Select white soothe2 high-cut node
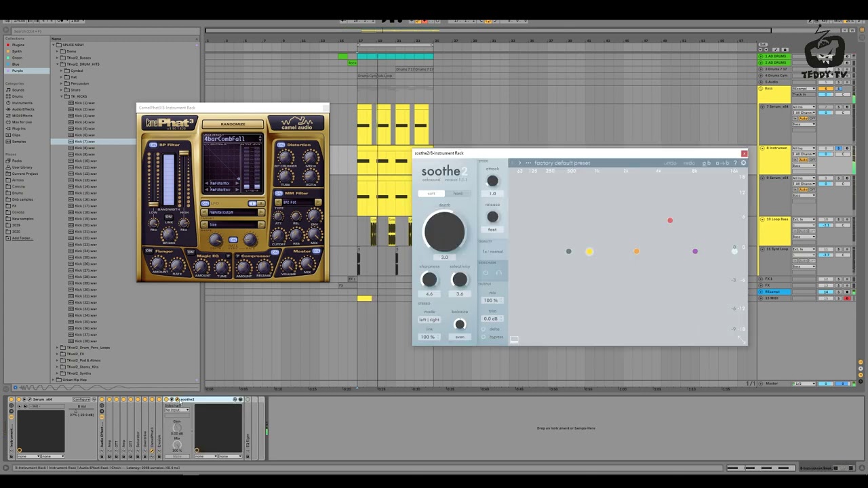The image size is (868, 488). [734, 251]
